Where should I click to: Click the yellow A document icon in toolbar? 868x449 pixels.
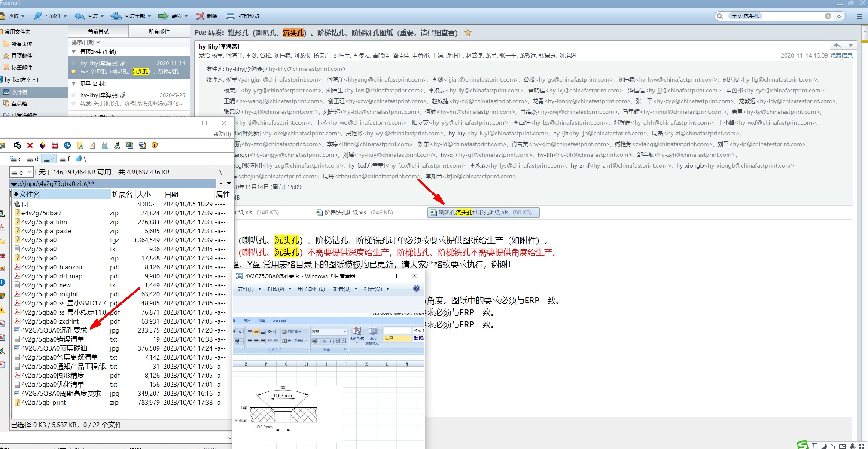pyautogui.click(x=80, y=145)
